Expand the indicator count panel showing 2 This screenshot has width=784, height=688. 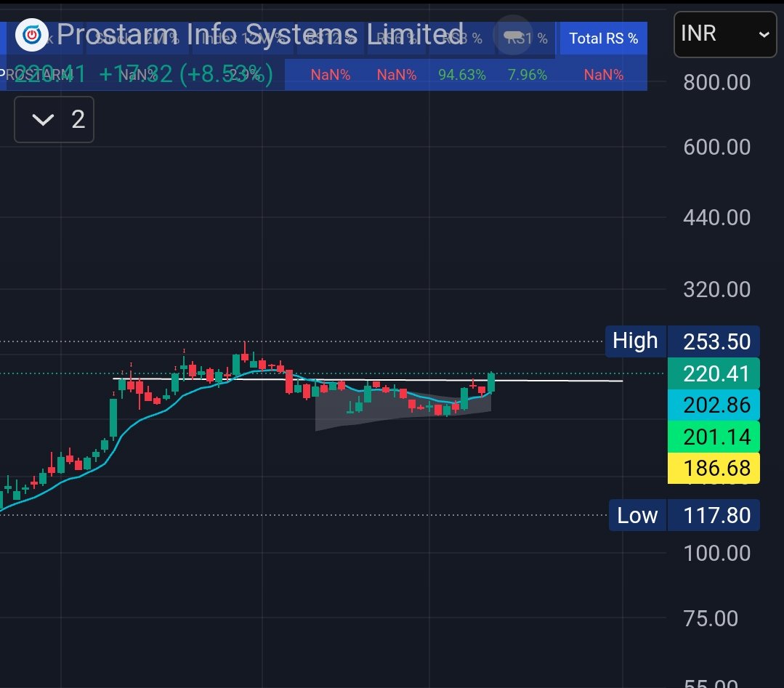54,120
